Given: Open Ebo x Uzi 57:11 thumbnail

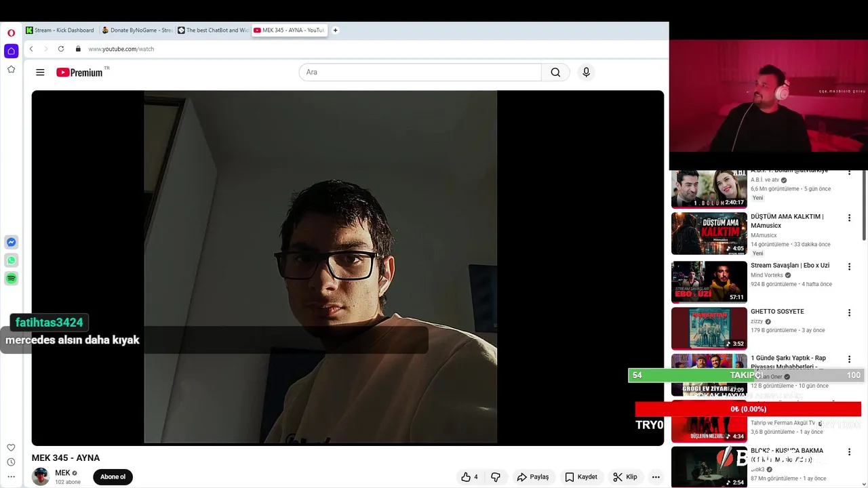Looking at the screenshot, I should (709, 282).
